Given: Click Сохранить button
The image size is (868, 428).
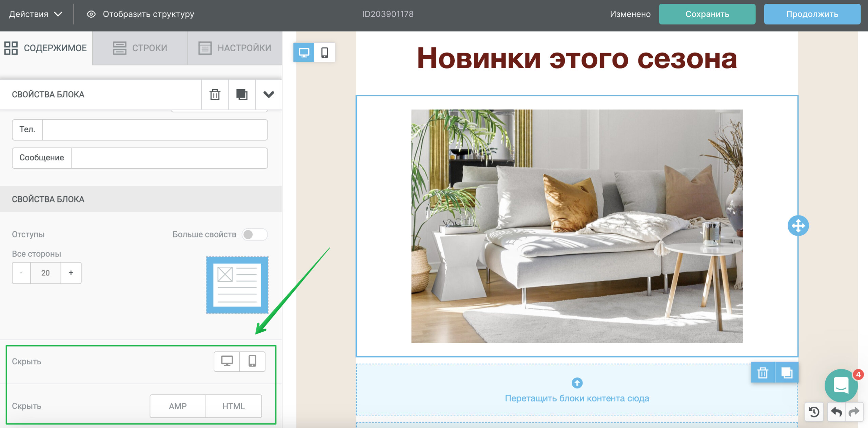Looking at the screenshot, I should pyautogui.click(x=708, y=14).
